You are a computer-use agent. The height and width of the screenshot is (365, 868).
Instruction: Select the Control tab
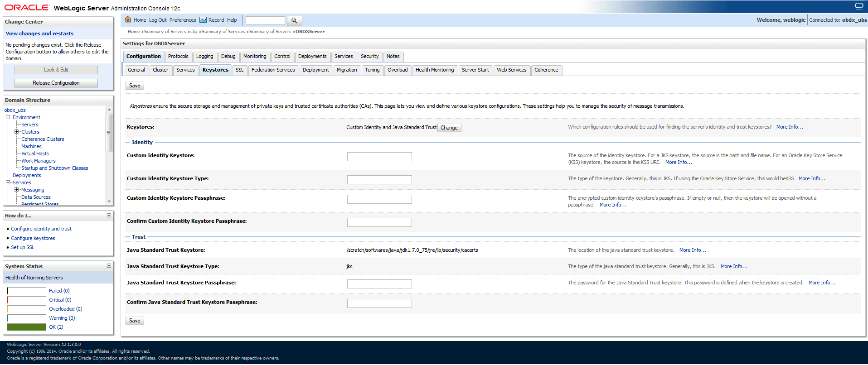[282, 57]
